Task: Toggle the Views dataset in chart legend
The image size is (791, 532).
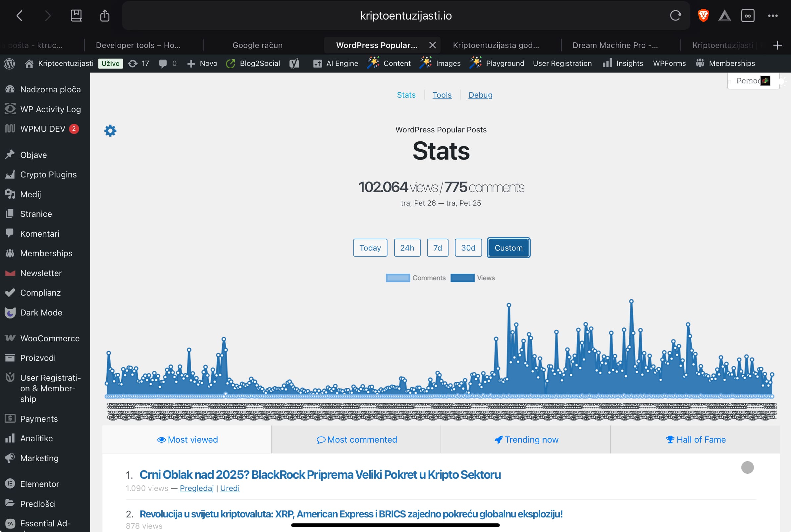Action: click(473, 278)
